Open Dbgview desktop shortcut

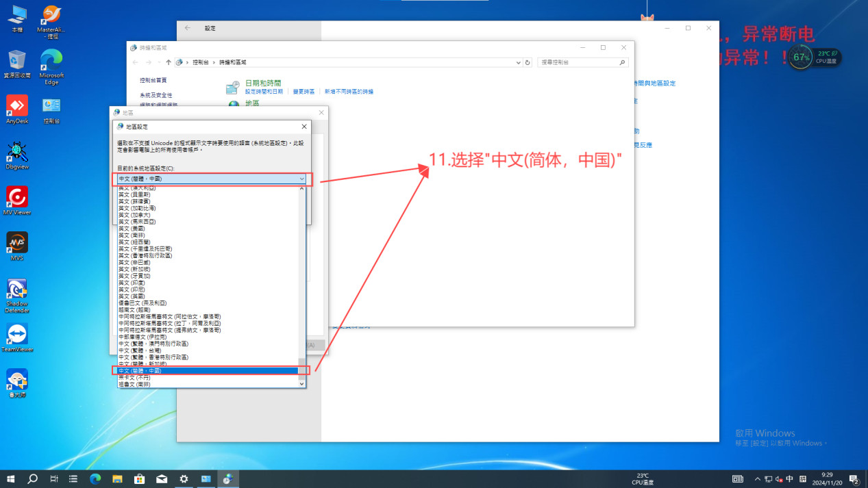17,153
